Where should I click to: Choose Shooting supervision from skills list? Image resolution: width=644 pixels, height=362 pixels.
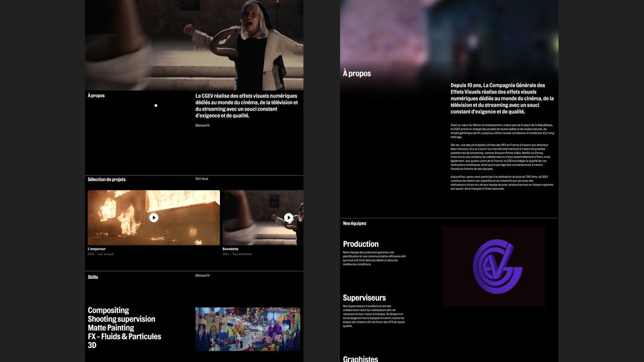tap(121, 319)
